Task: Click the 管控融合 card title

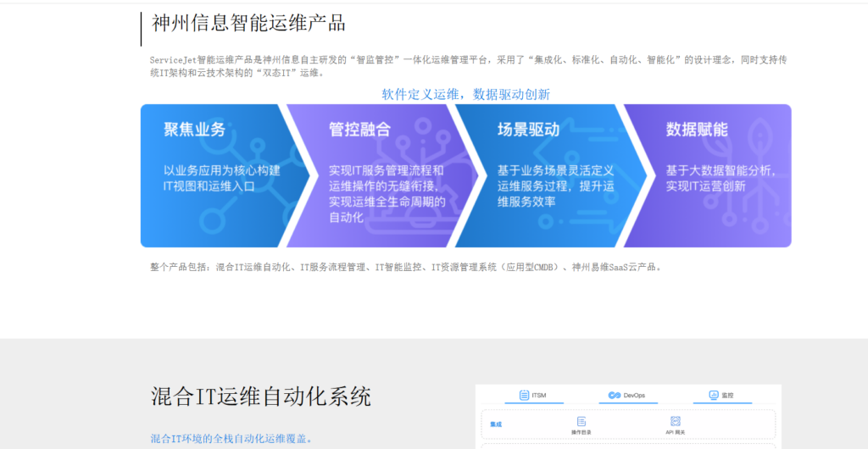Action: pyautogui.click(x=359, y=130)
